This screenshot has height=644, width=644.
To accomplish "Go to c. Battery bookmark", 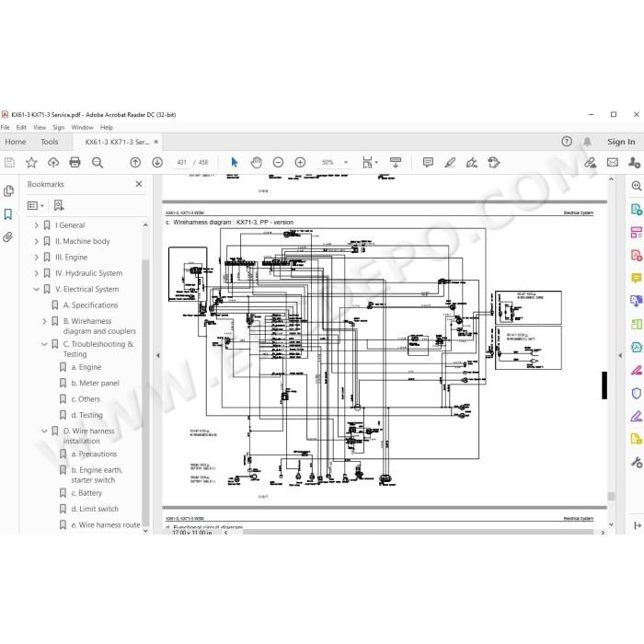I will pyautogui.click(x=86, y=493).
